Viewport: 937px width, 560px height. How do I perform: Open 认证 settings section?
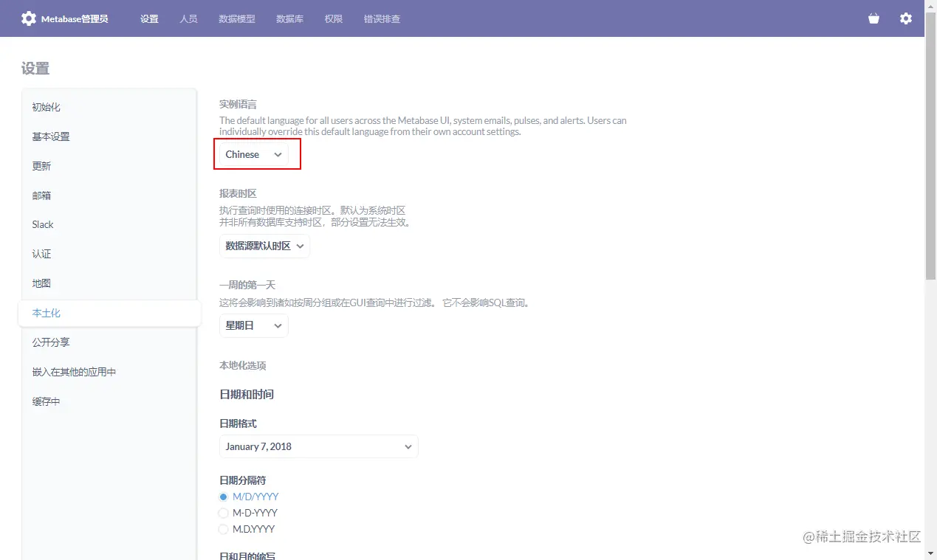(109, 254)
